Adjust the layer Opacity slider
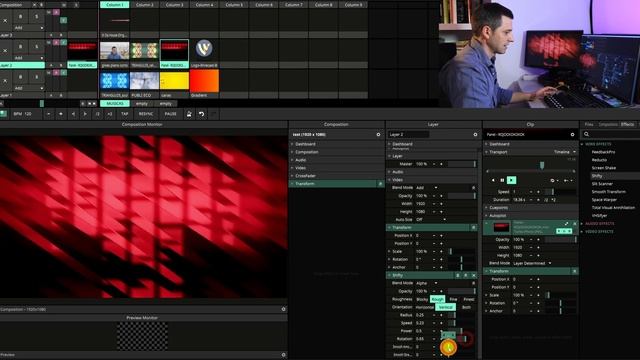Viewport: 640px width, 360px height. pyautogui.click(x=462, y=196)
